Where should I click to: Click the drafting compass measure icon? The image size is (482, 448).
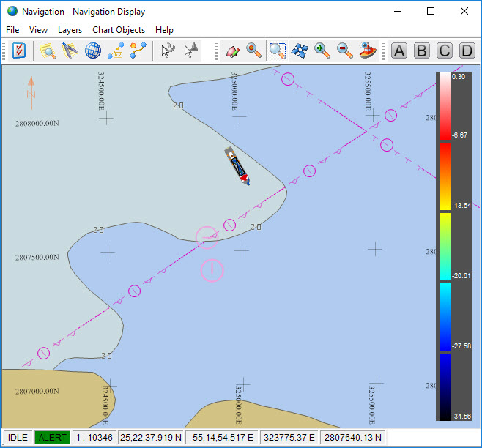[x=70, y=51]
